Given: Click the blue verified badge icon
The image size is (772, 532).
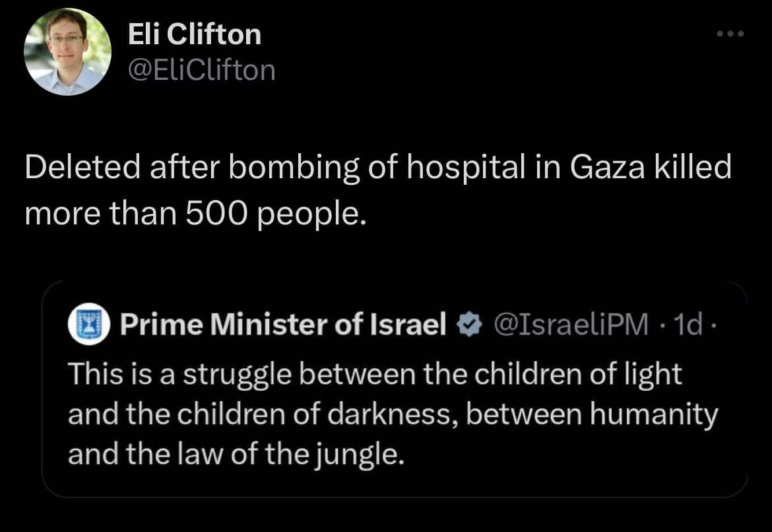Looking at the screenshot, I should tap(466, 325).
